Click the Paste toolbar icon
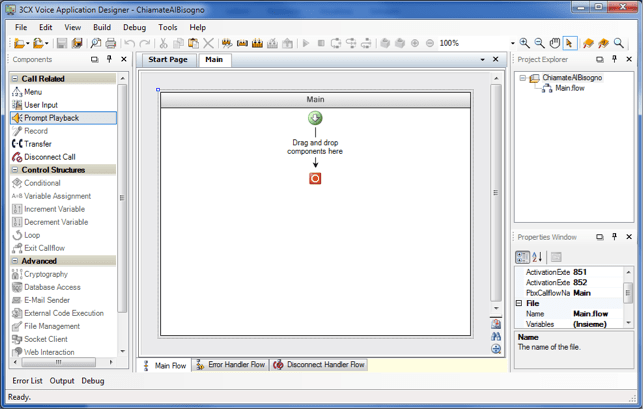This screenshot has width=643, height=409. point(193,43)
